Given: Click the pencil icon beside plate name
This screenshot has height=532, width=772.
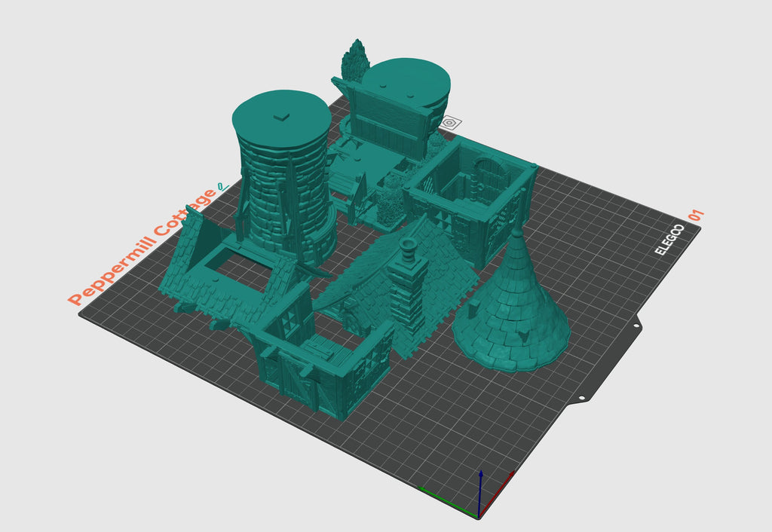Looking at the screenshot, I should coord(222,185).
